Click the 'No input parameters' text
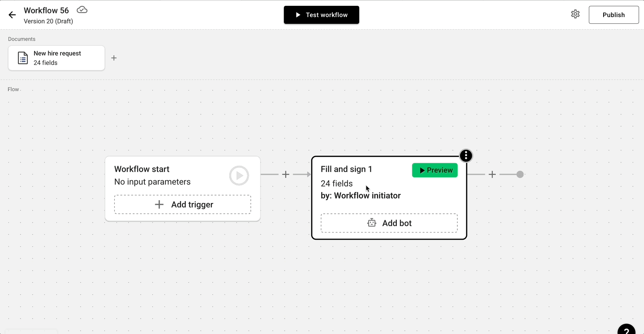The image size is (644, 334). tap(152, 182)
